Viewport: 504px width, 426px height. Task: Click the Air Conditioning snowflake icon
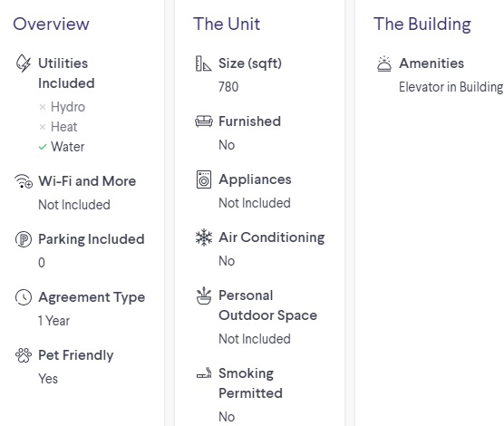tap(204, 237)
